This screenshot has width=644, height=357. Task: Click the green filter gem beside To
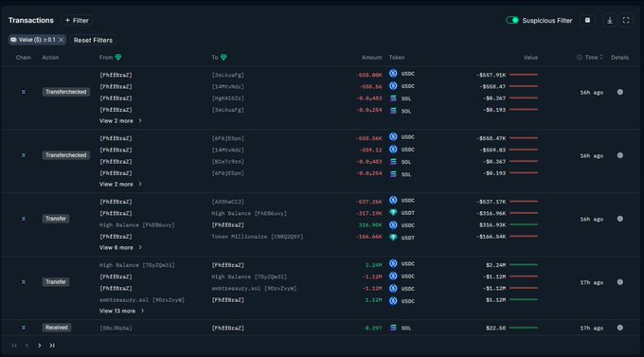[x=224, y=57]
